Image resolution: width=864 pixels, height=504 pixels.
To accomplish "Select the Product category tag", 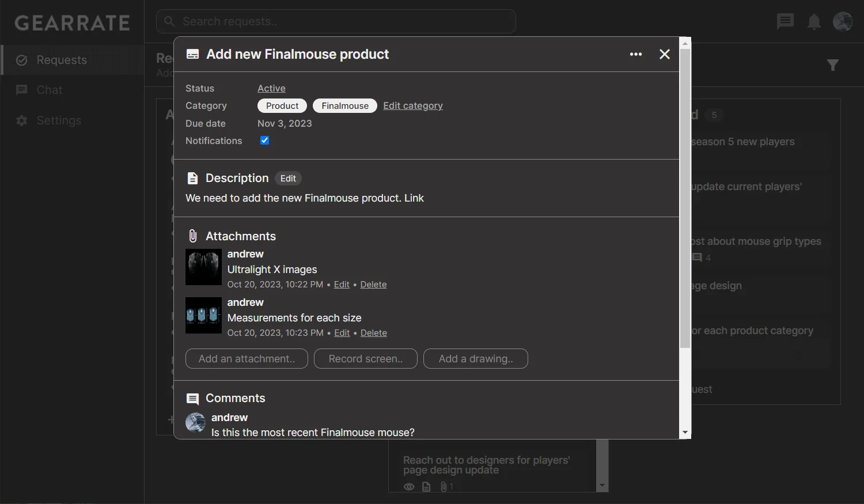I will pos(282,106).
